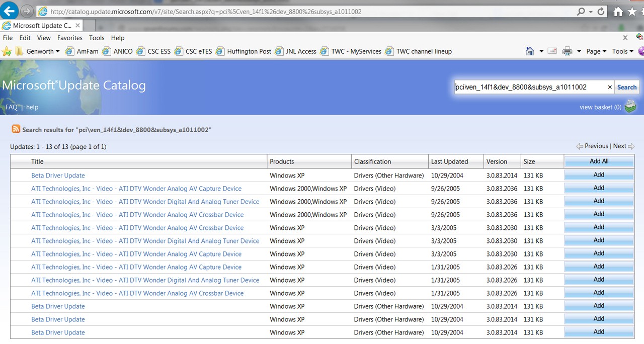Viewport: 644px width, 344px height.
Task: Open the CSC ESS bookmark
Action: (153, 51)
